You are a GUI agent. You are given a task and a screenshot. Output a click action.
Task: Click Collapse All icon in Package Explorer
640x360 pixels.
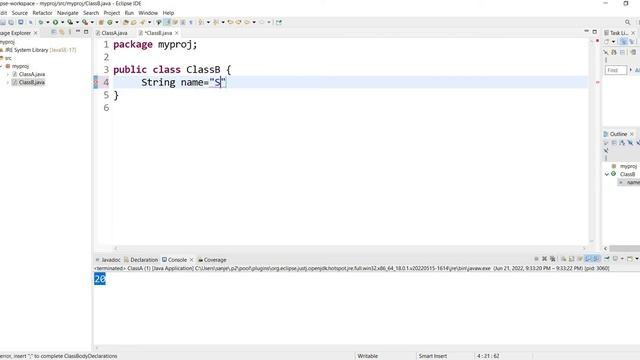point(53,32)
